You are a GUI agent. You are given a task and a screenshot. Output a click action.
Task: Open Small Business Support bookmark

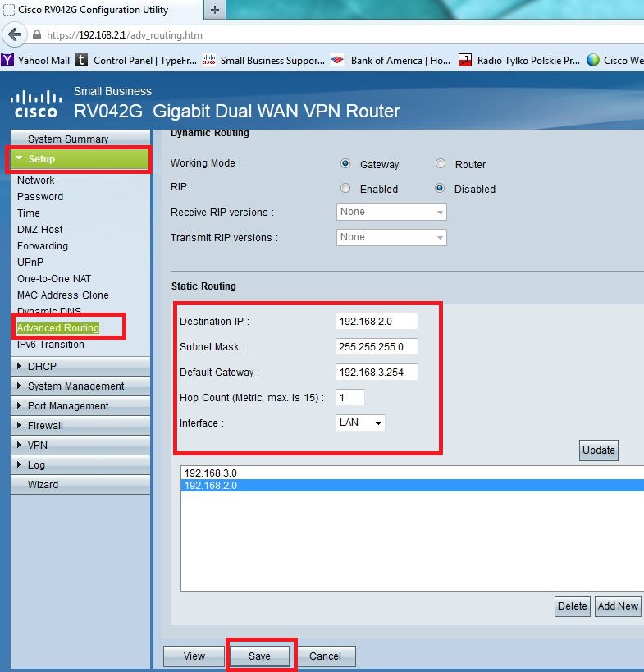tap(263, 61)
